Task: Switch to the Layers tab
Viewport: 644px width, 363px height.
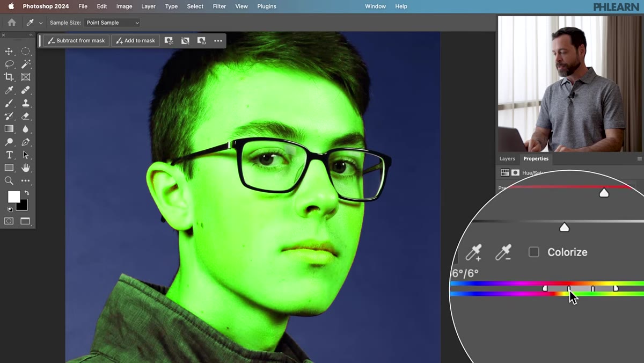Action: [x=507, y=159]
